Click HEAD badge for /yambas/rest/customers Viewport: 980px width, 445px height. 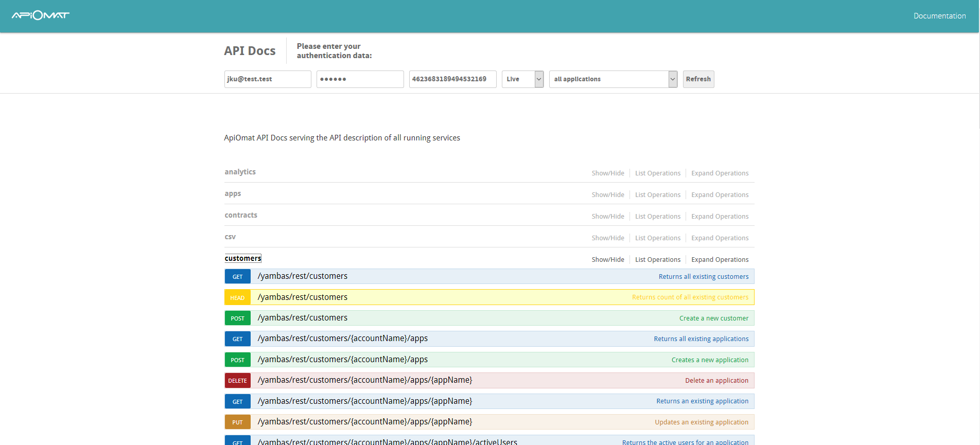[237, 297]
